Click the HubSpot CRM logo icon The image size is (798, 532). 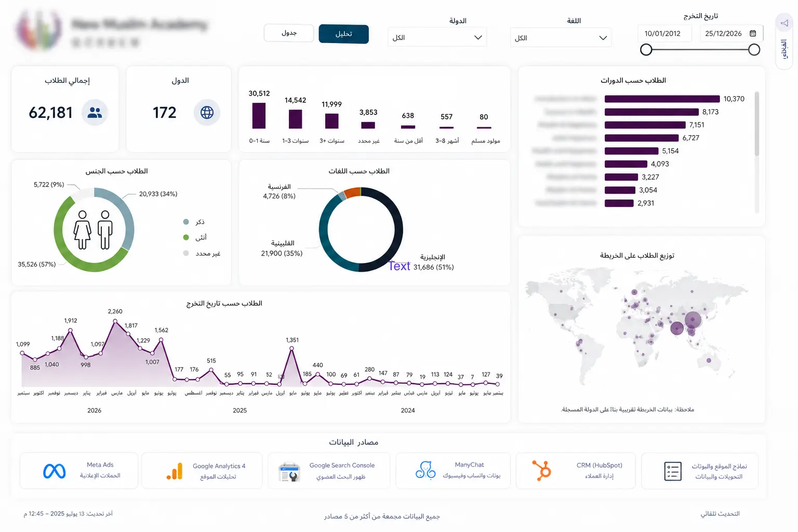[x=541, y=470]
